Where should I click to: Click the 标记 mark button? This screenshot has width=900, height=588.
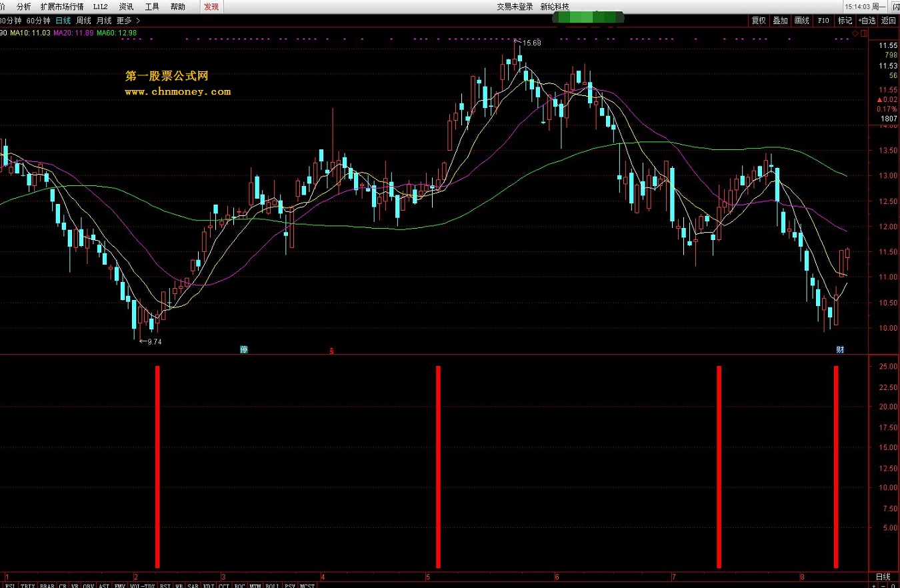click(x=845, y=21)
